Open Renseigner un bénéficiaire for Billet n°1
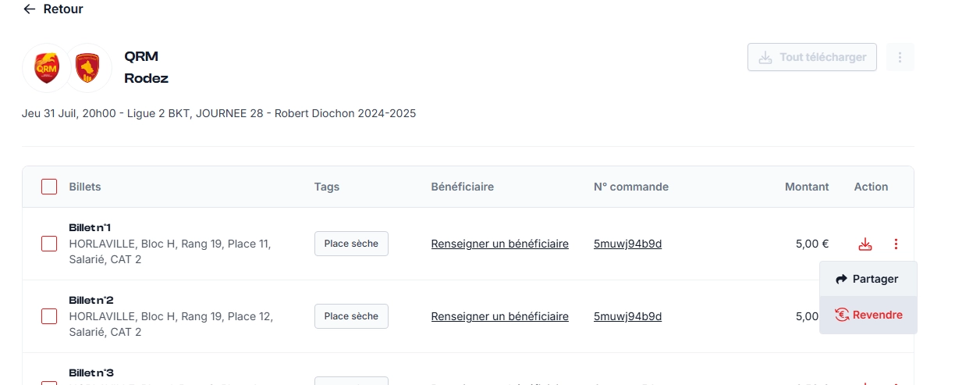 point(499,244)
